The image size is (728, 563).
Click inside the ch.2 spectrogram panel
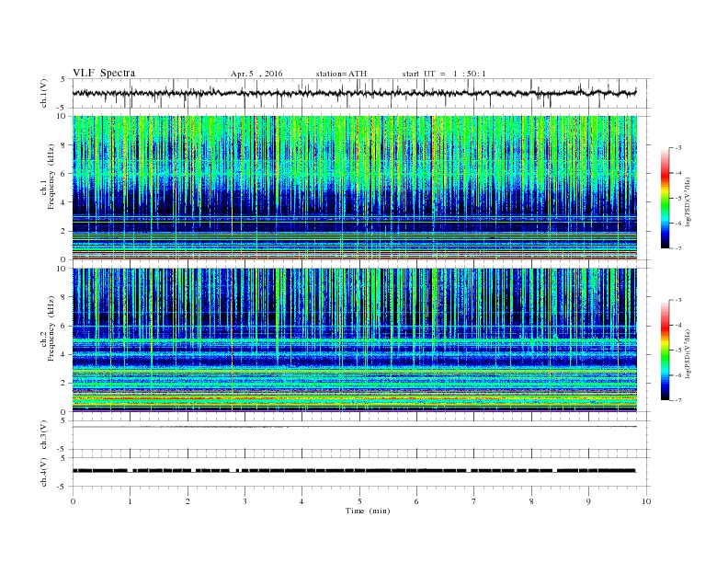coord(355,340)
